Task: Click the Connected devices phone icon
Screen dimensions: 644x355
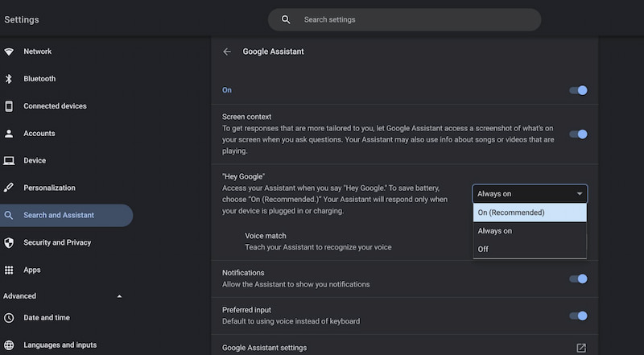Action: click(9, 106)
